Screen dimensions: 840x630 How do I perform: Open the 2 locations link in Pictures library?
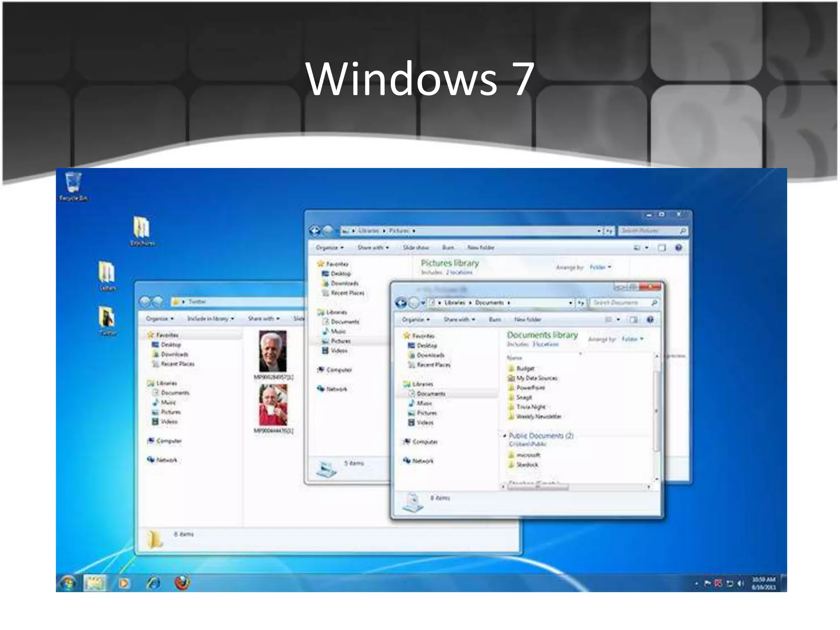459,272
